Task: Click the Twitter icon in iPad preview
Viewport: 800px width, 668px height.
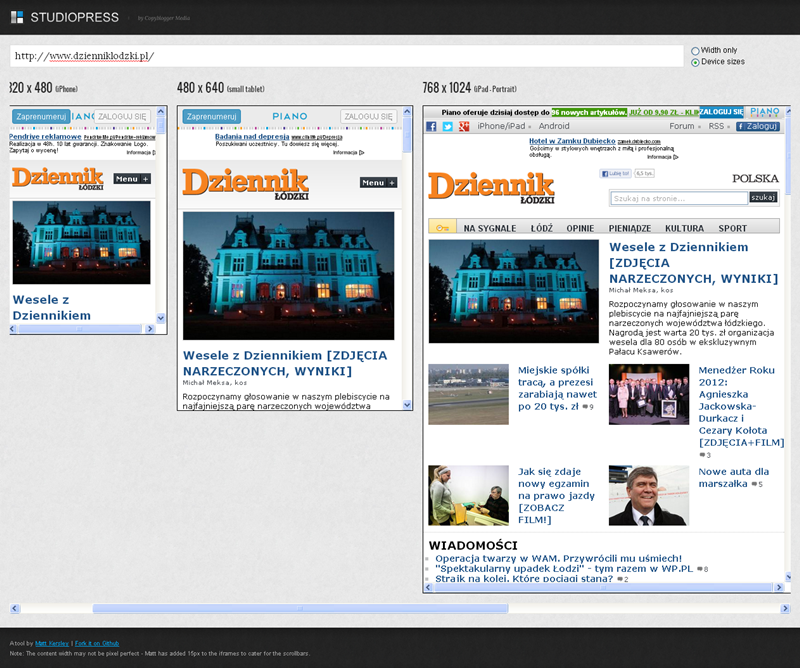Action: [x=448, y=127]
